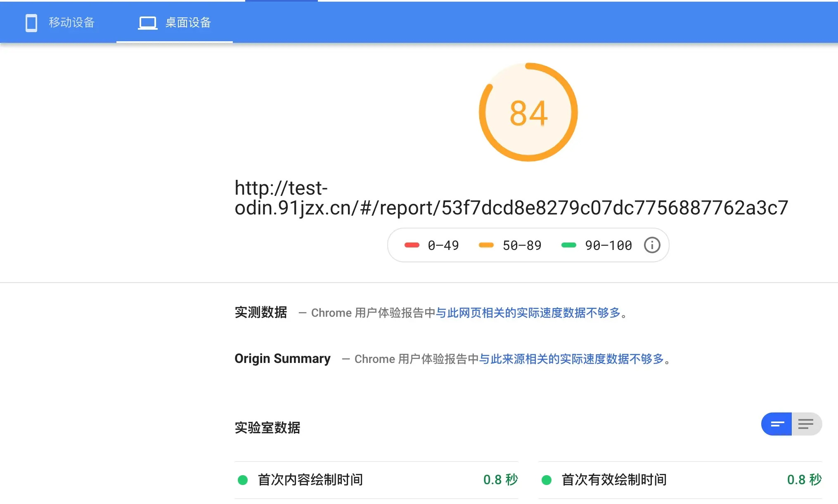Open link 与此网页相关的实际速度数据不够多

click(x=528, y=313)
